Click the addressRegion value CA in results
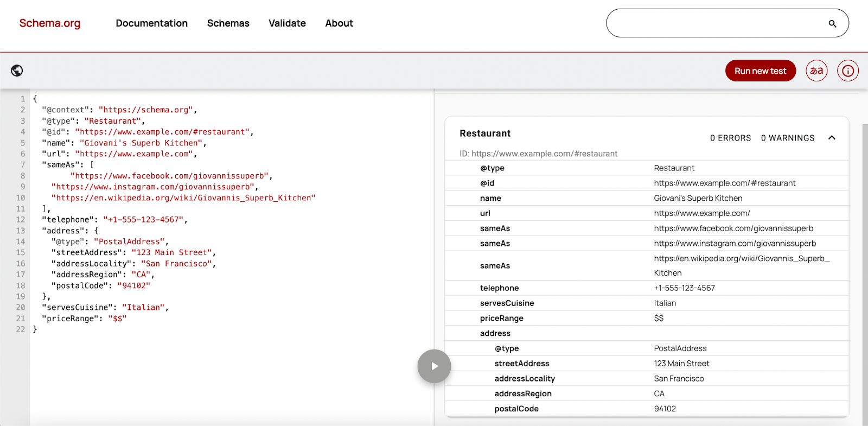Screen dimensions: 868x426 [659, 394]
